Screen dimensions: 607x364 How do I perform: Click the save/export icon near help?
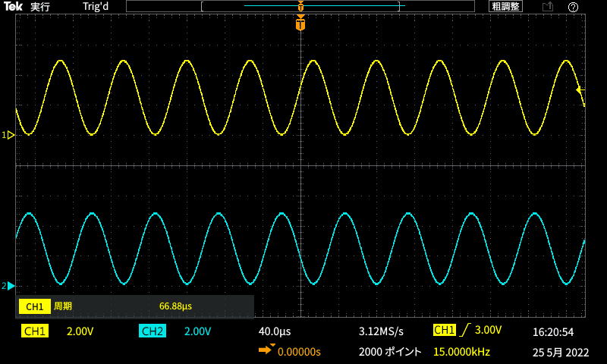coord(547,7)
